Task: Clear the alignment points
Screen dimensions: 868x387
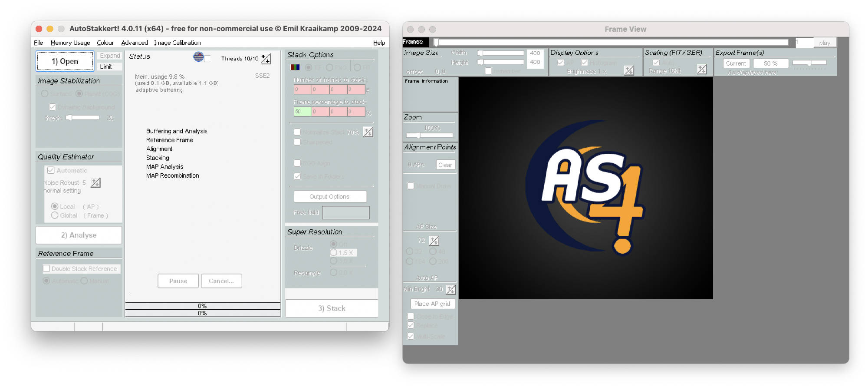Action: 445,165
